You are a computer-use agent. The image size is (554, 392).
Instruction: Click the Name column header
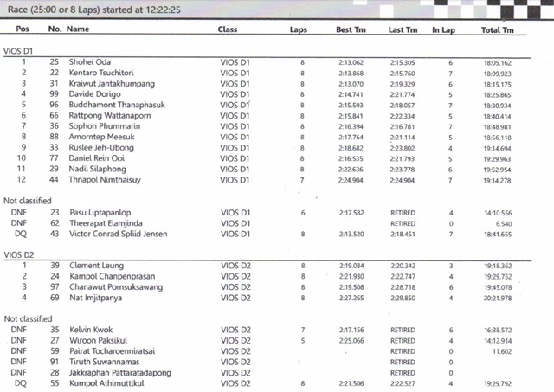pyautogui.click(x=78, y=29)
